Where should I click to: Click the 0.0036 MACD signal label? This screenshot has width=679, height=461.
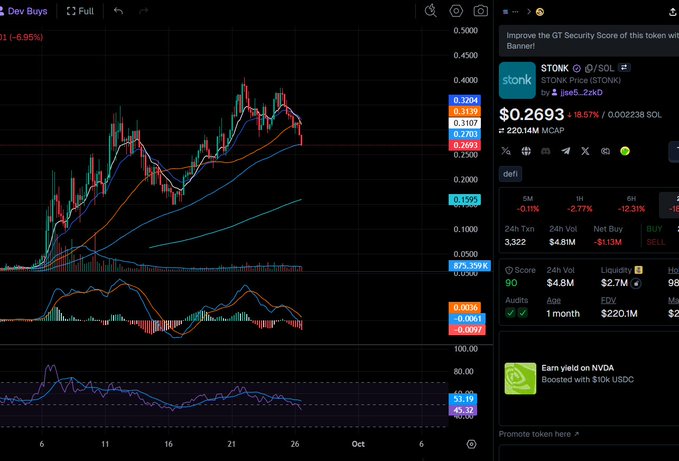pos(465,308)
